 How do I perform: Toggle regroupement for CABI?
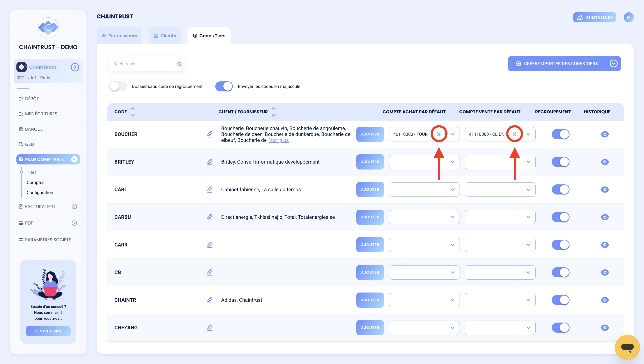[x=561, y=189]
